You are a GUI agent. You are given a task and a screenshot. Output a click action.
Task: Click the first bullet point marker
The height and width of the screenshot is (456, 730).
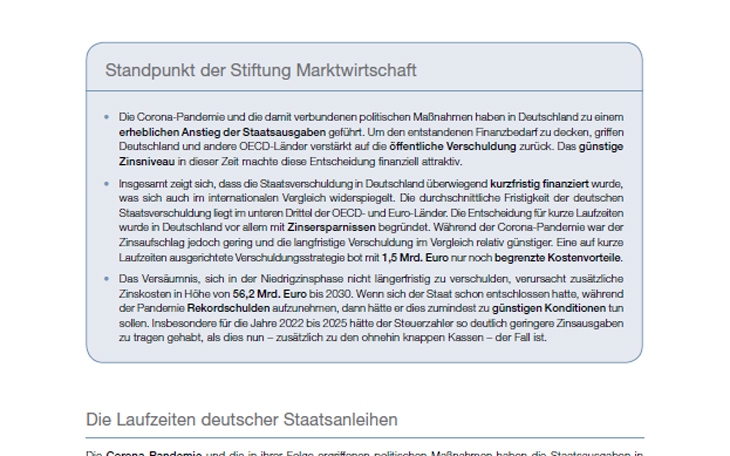107,118
